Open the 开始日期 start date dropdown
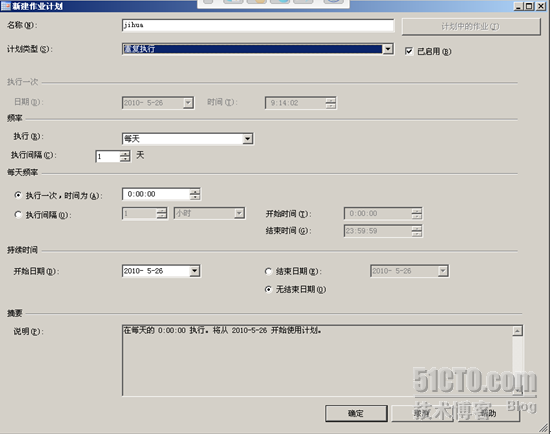Viewport: 551px width, 434px height. [x=194, y=271]
